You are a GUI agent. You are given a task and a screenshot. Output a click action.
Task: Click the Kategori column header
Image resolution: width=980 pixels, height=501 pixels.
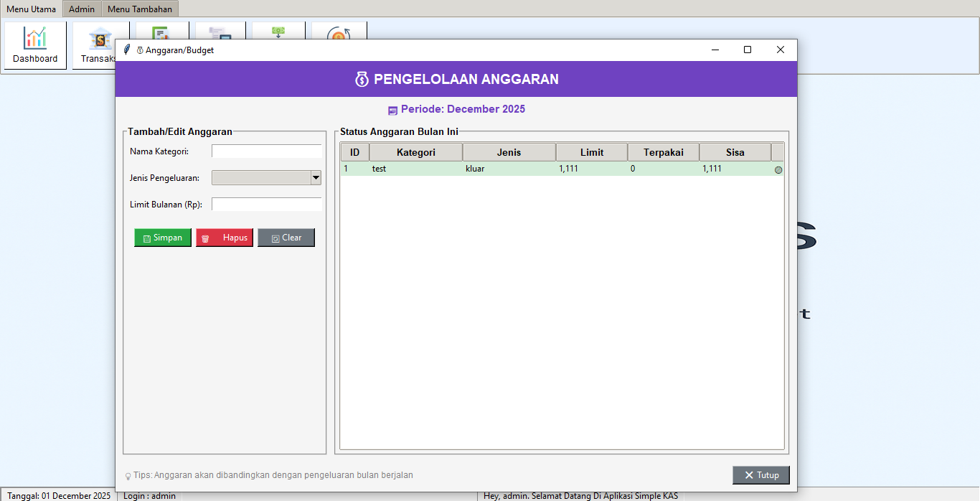(415, 151)
